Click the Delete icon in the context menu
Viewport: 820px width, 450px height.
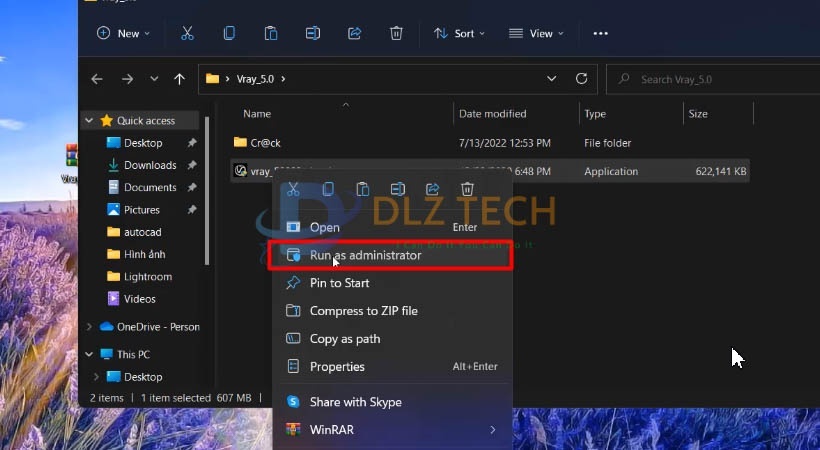(x=468, y=189)
